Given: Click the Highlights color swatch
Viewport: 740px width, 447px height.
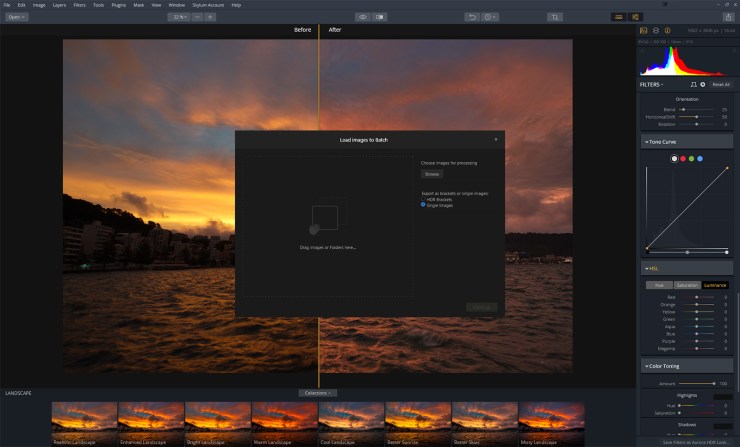Looking at the screenshot, I should 723,397.
